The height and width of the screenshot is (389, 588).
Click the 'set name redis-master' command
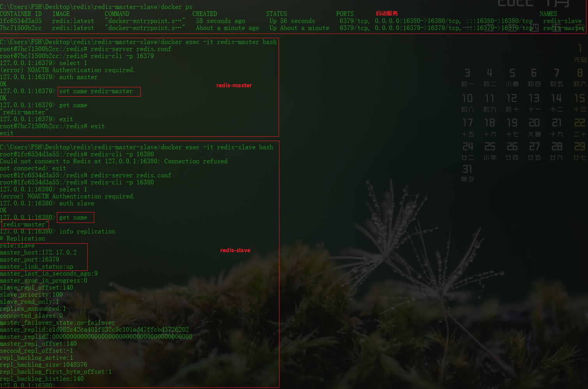(96, 91)
